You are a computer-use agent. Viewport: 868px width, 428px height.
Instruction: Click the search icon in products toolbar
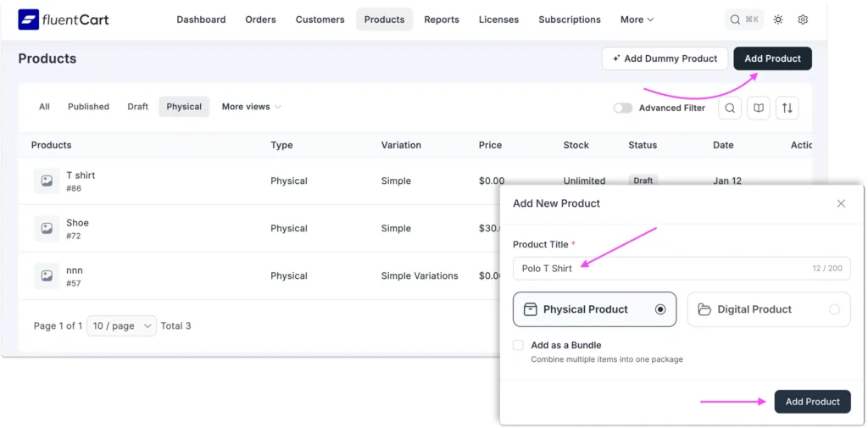[730, 108]
